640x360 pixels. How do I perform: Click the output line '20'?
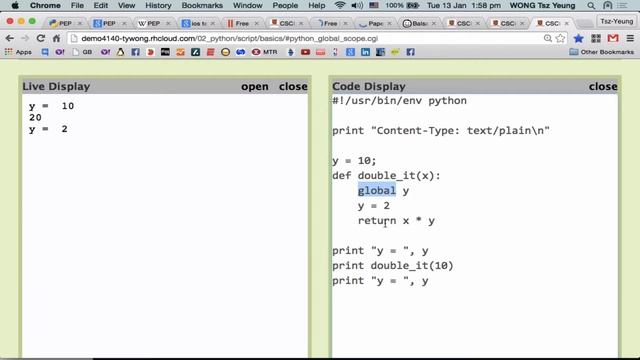pyautogui.click(x=35, y=118)
